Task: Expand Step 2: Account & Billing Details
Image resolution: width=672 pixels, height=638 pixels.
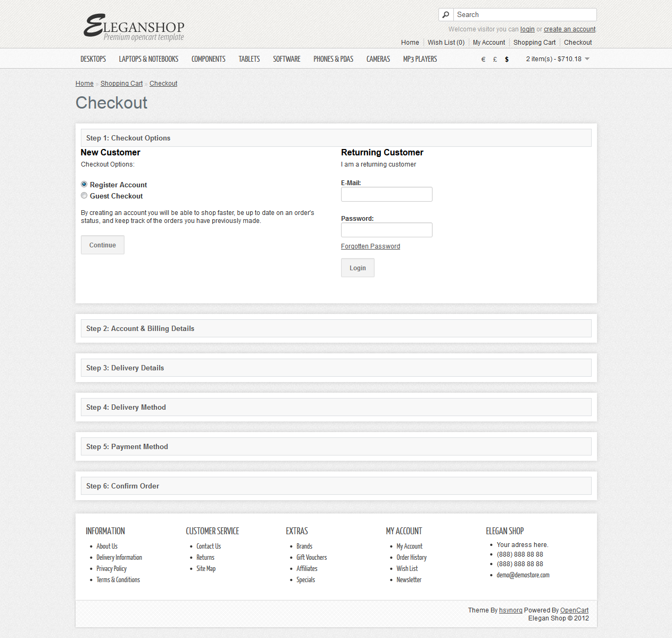Action: coord(336,328)
